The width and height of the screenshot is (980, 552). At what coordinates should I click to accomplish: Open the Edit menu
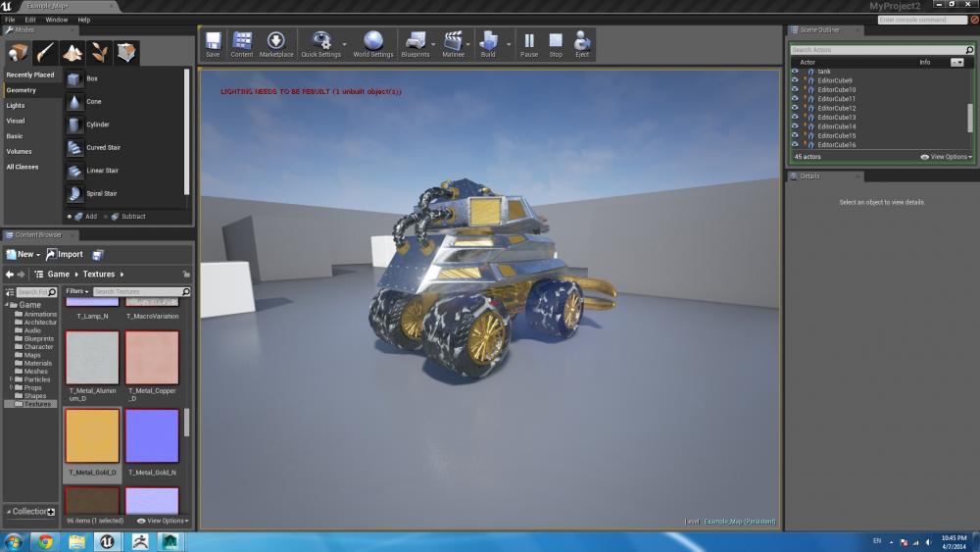coord(30,20)
